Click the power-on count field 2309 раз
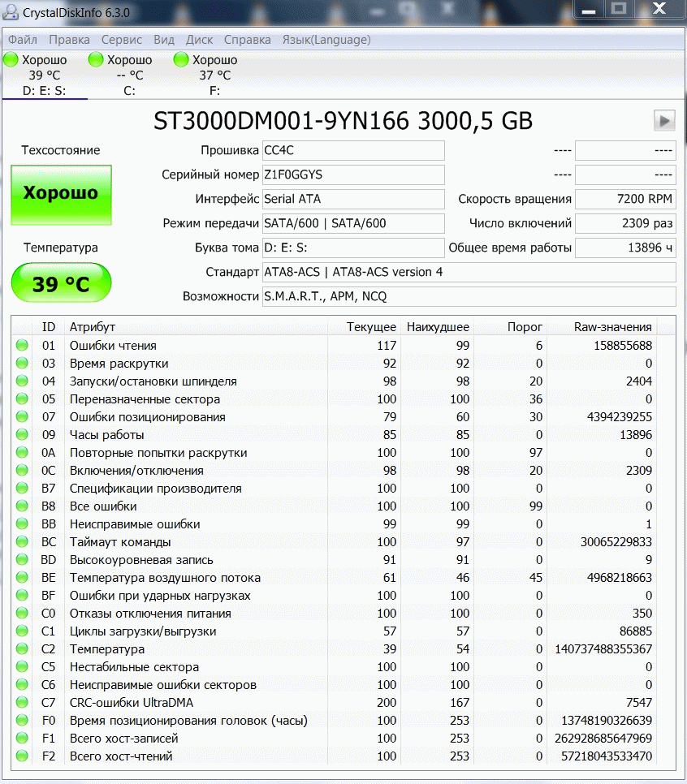The image size is (687, 784). 625,223
